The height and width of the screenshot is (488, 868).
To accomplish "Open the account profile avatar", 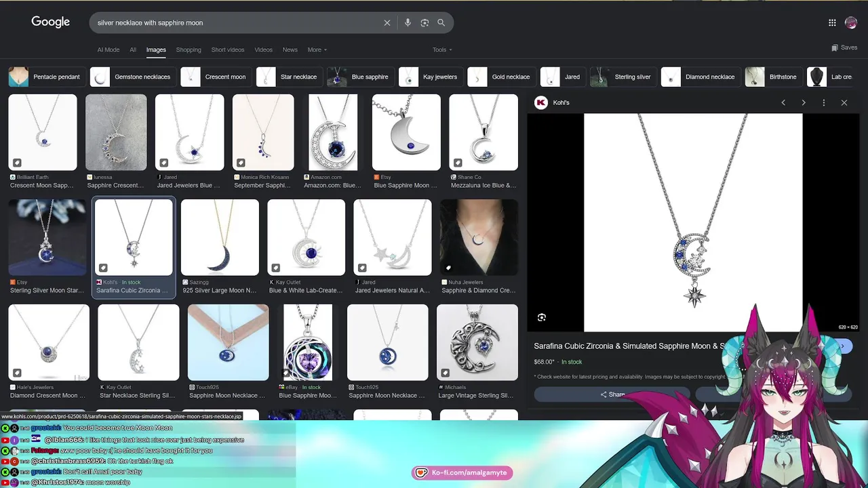I will tap(851, 22).
